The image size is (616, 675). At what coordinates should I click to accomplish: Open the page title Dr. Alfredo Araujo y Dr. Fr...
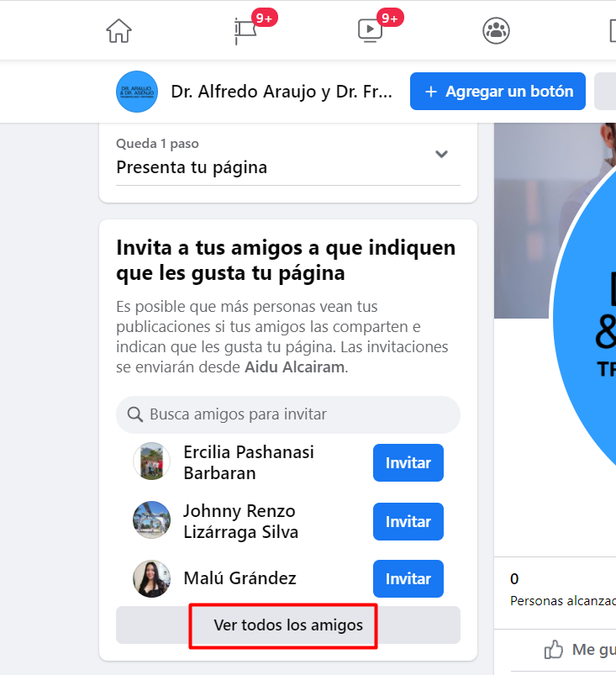click(x=282, y=92)
